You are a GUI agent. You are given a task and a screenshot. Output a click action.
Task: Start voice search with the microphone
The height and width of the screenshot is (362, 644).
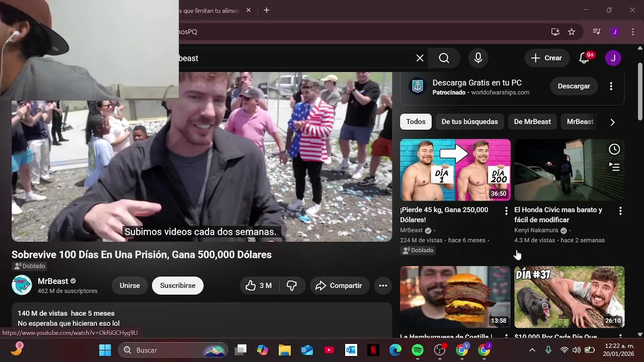click(478, 58)
